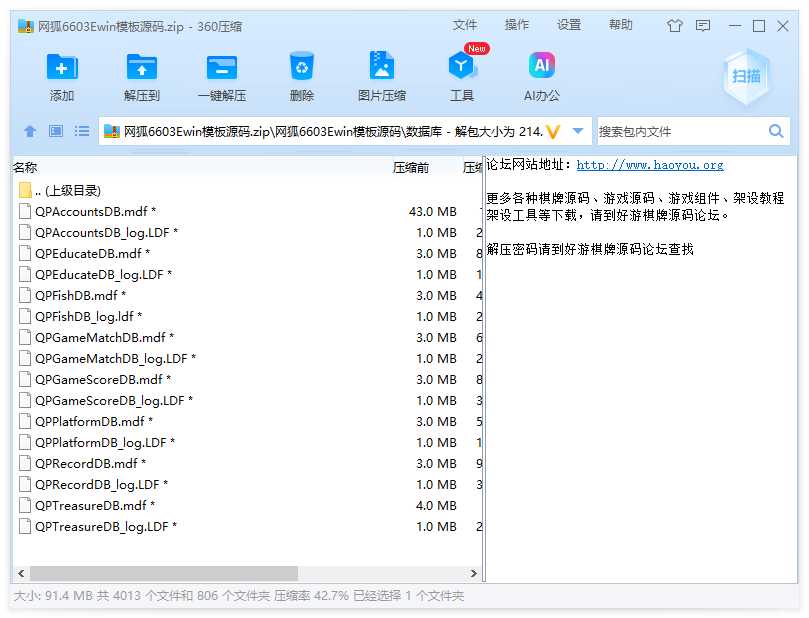Click the file icon of QPGameScoreDB.mdf
Viewport: 809px width, 618px height.
pos(25,379)
